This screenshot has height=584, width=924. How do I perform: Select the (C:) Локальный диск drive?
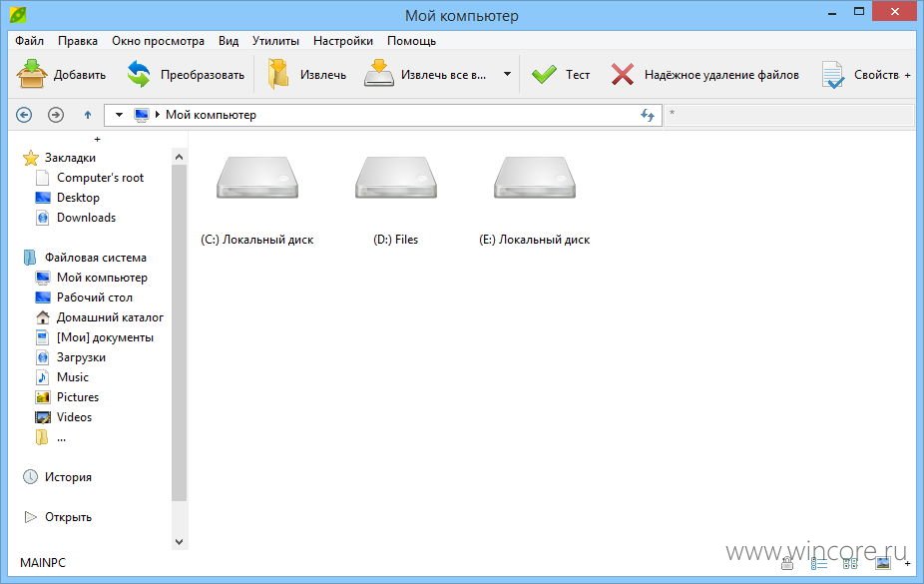[256, 201]
